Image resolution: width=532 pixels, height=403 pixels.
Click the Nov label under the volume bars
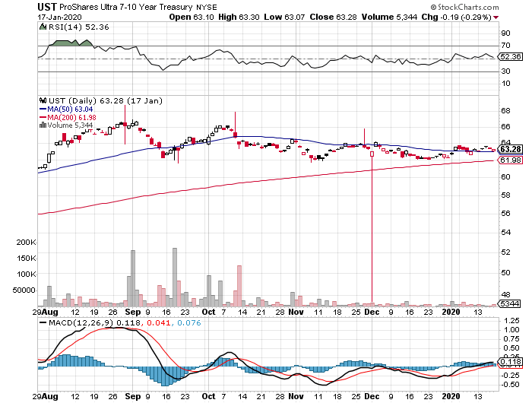tap(296, 312)
